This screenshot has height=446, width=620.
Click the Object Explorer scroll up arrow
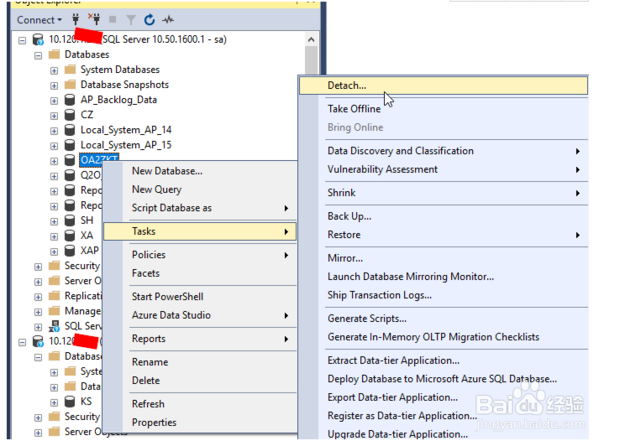tap(311, 40)
